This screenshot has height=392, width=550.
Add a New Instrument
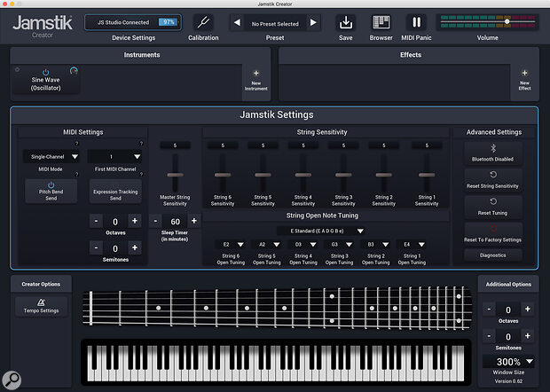click(256, 81)
